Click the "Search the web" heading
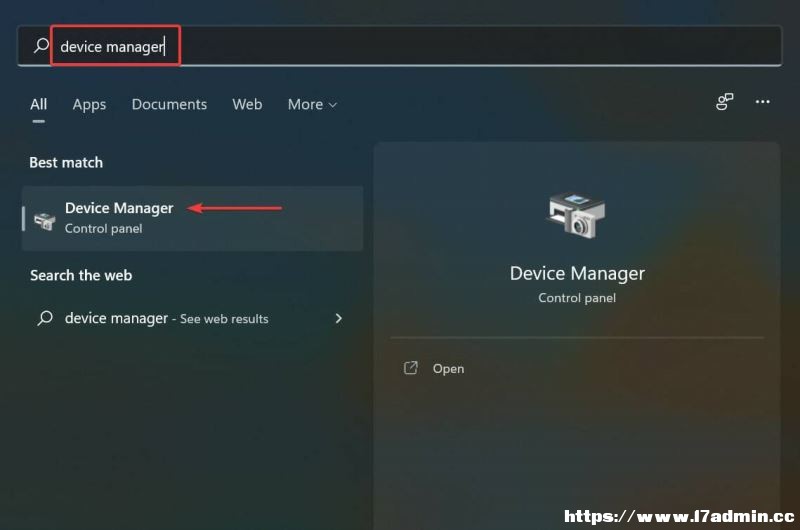This screenshot has width=800, height=530. 81,275
